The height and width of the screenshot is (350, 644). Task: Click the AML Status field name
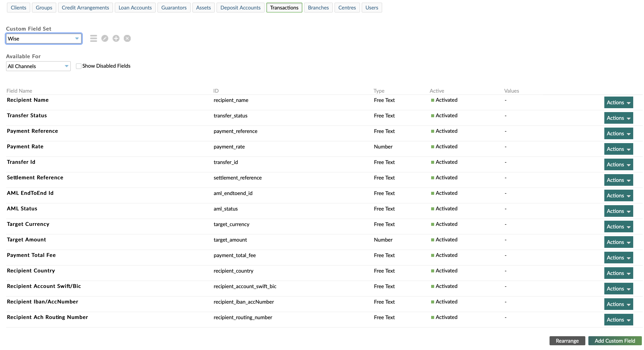(x=22, y=208)
